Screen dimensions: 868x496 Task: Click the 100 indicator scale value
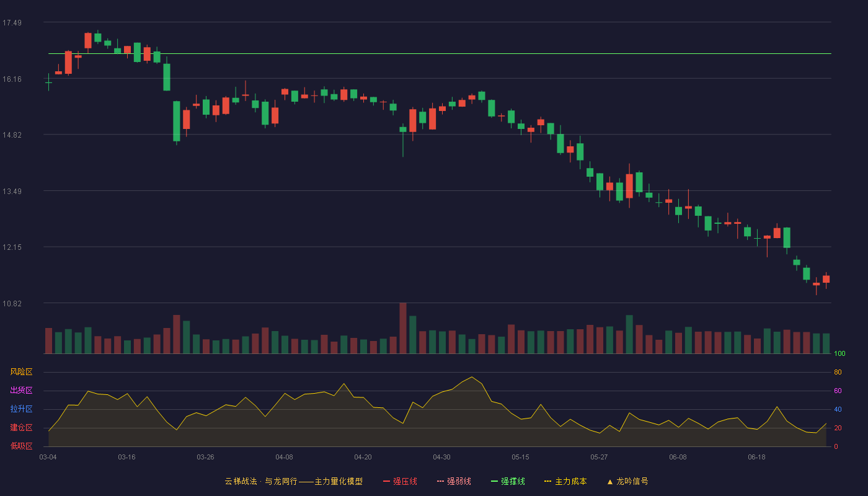click(839, 354)
